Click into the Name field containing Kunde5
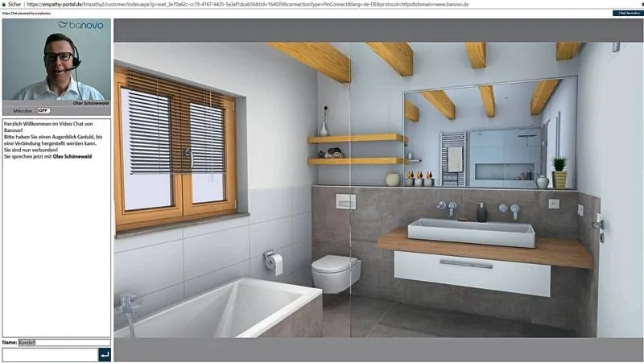 point(64,342)
